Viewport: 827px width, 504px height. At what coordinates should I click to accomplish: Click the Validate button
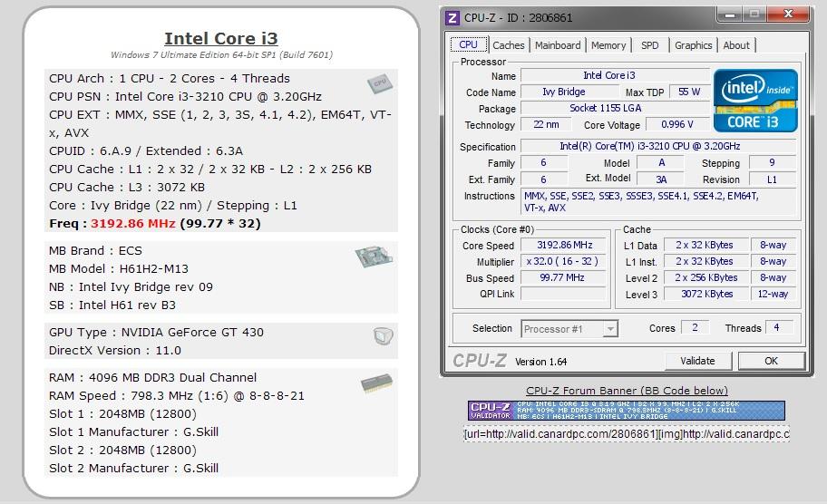[x=698, y=361]
